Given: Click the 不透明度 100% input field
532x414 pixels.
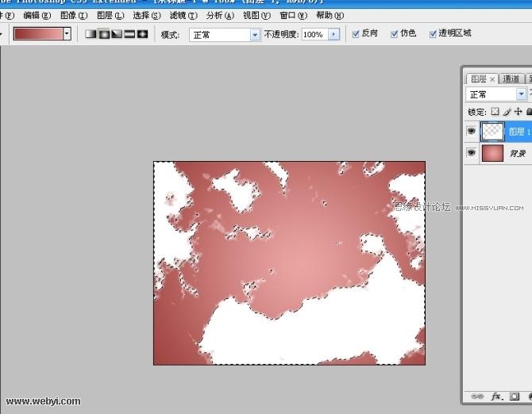Looking at the screenshot, I should click(x=315, y=34).
